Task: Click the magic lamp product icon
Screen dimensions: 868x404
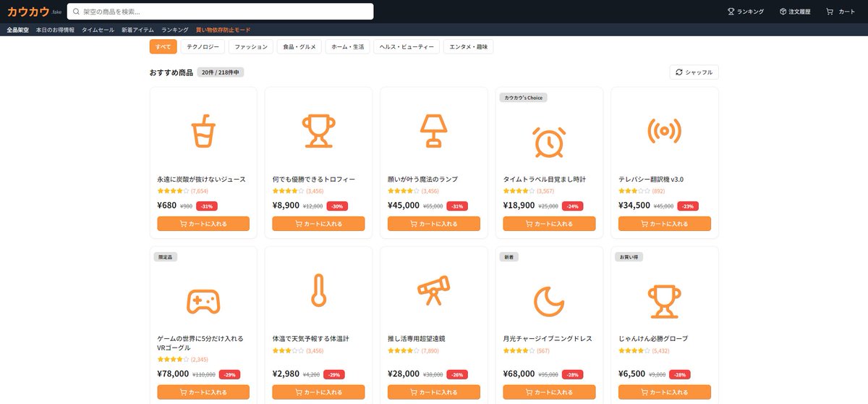Action: [x=433, y=131]
